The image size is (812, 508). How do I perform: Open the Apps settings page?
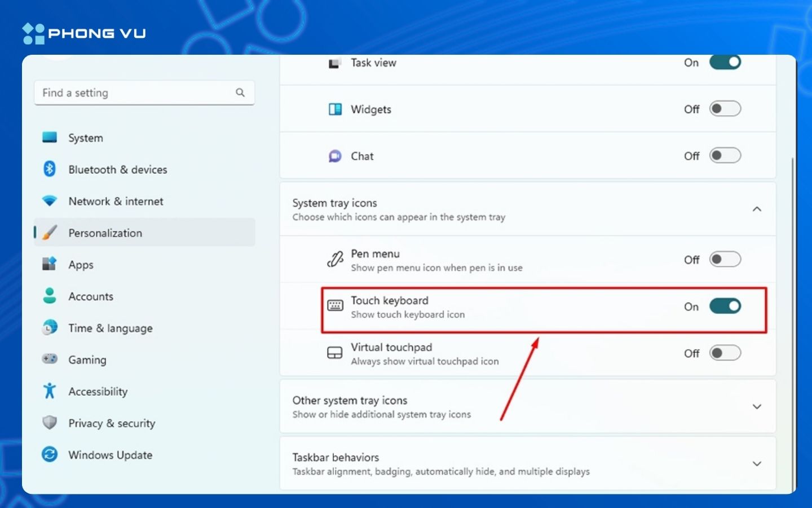tap(81, 265)
